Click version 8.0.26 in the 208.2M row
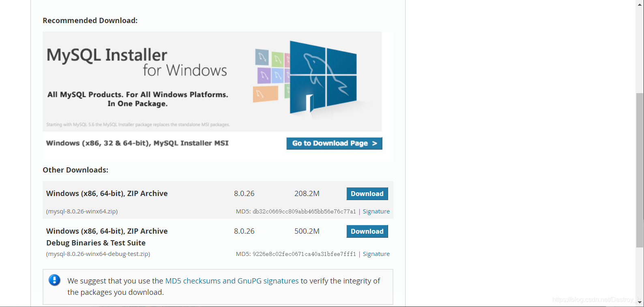 [x=244, y=194]
